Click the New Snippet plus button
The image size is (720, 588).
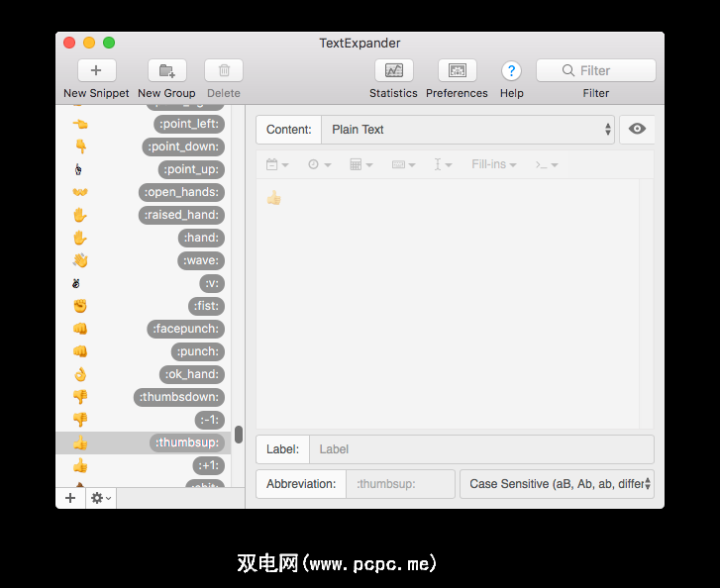[96, 70]
